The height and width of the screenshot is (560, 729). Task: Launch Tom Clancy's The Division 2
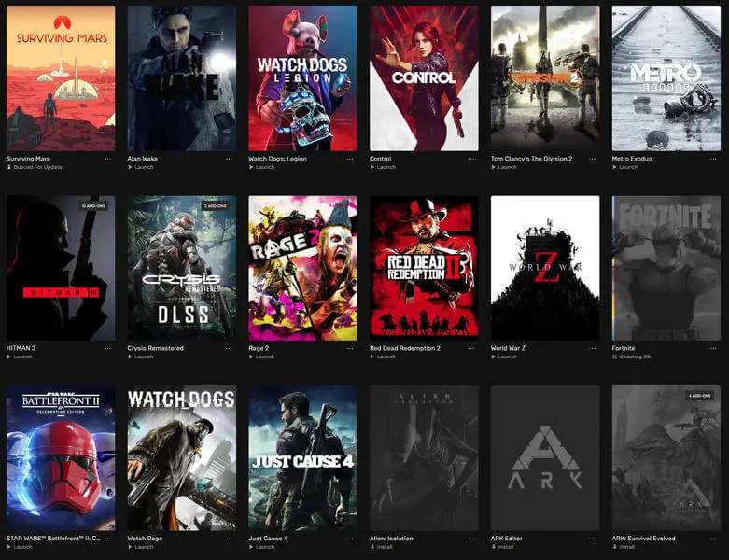pos(504,167)
